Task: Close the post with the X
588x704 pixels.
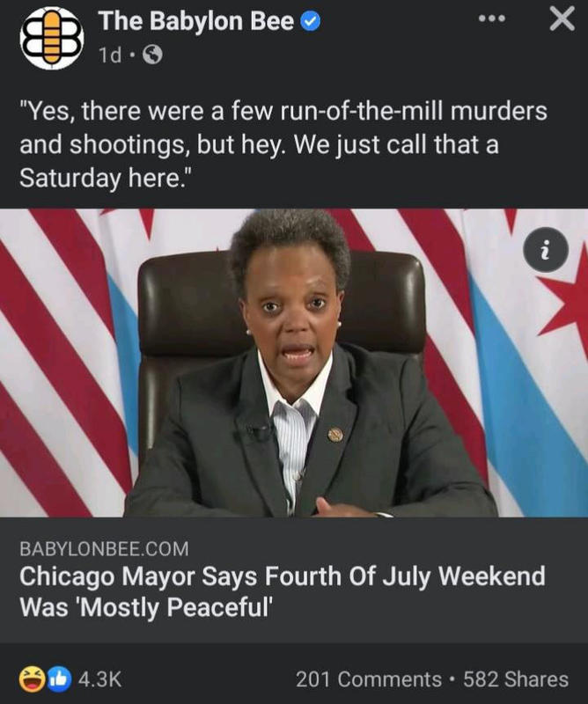Action: click(x=562, y=19)
